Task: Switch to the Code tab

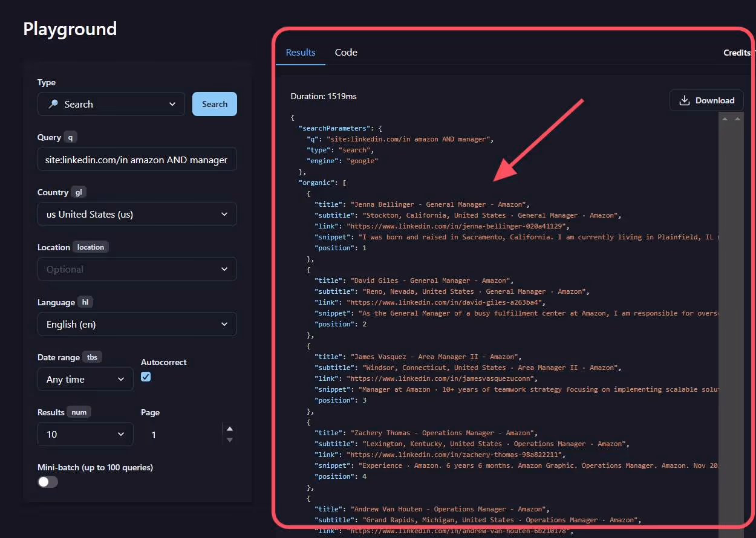Action: [346, 53]
